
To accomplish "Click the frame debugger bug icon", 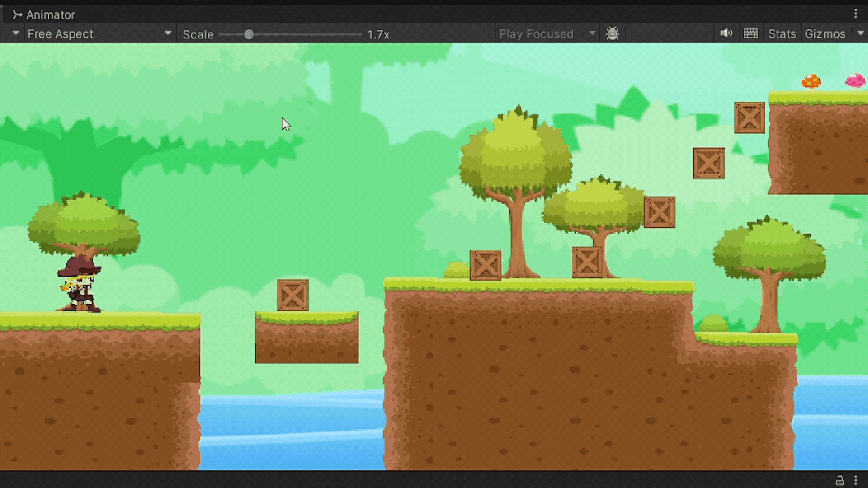I will [x=613, y=33].
